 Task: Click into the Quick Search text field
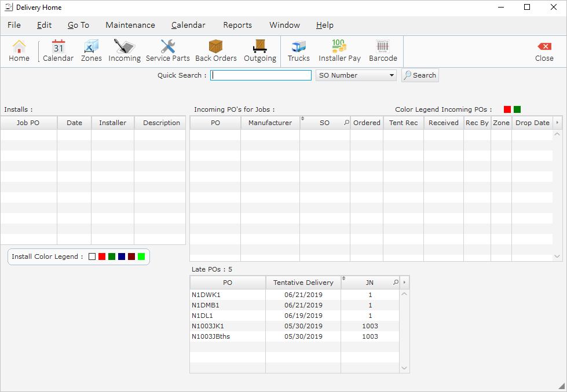pos(261,75)
